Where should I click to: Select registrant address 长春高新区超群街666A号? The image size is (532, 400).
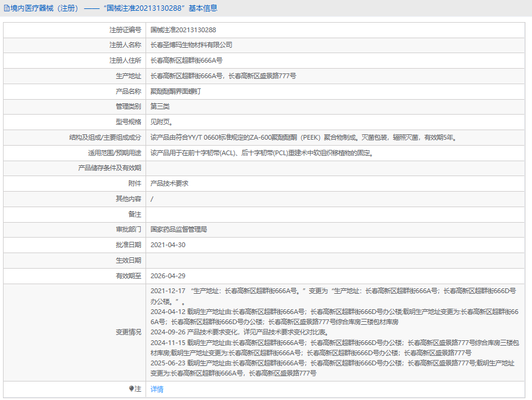187,60
